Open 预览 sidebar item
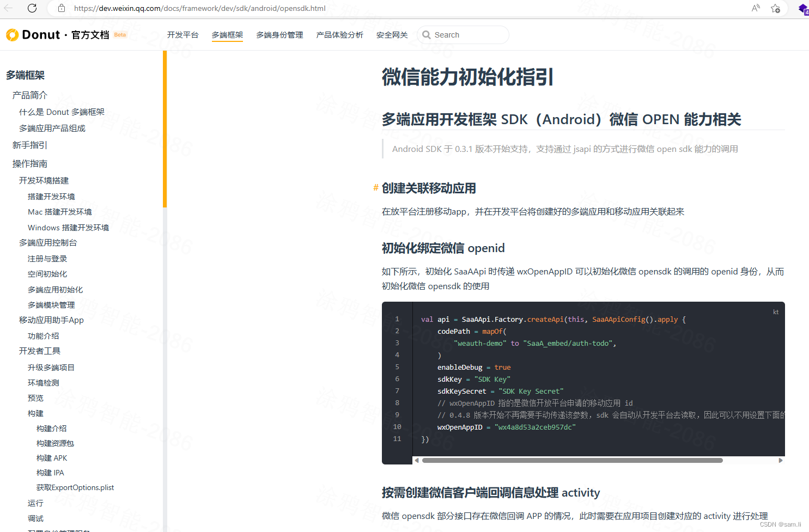 pyautogui.click(x=35, y=398)
